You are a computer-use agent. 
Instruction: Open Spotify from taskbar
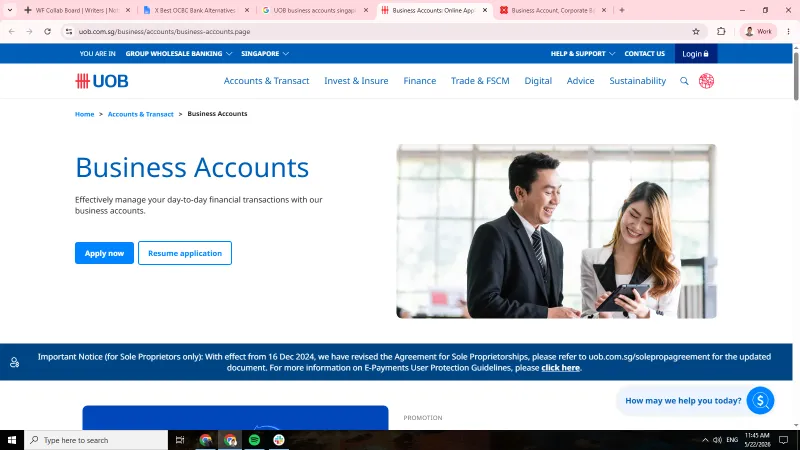tap(255, 440)
